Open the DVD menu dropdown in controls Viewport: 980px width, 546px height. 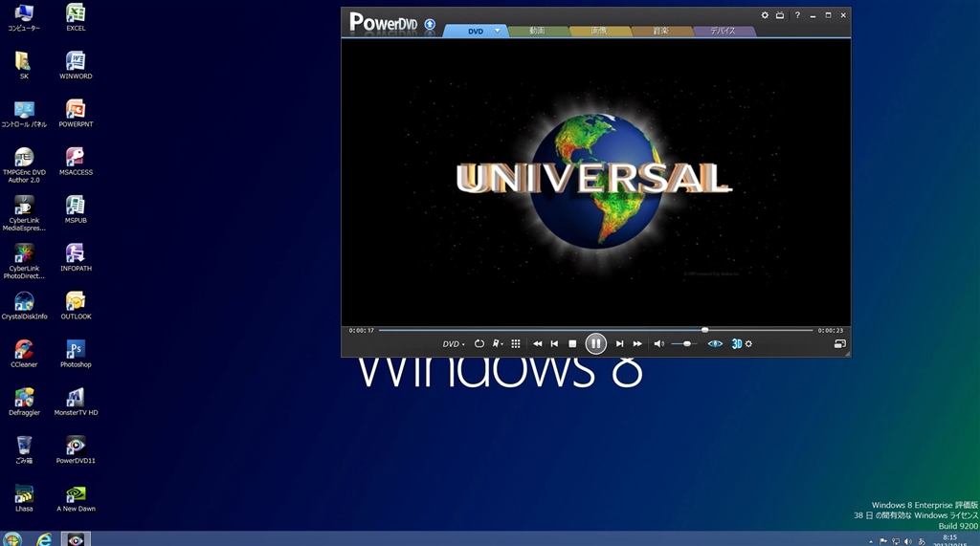454,343
